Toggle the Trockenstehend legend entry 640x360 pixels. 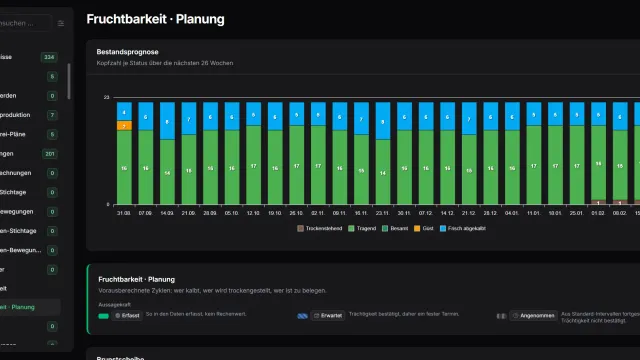click(x=320, y=229)
